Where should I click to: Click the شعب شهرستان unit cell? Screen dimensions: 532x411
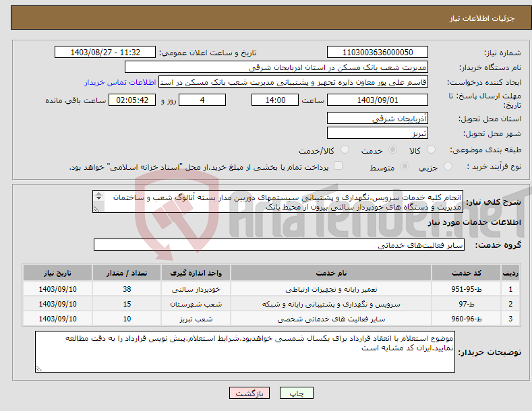[x=196, y=304]
